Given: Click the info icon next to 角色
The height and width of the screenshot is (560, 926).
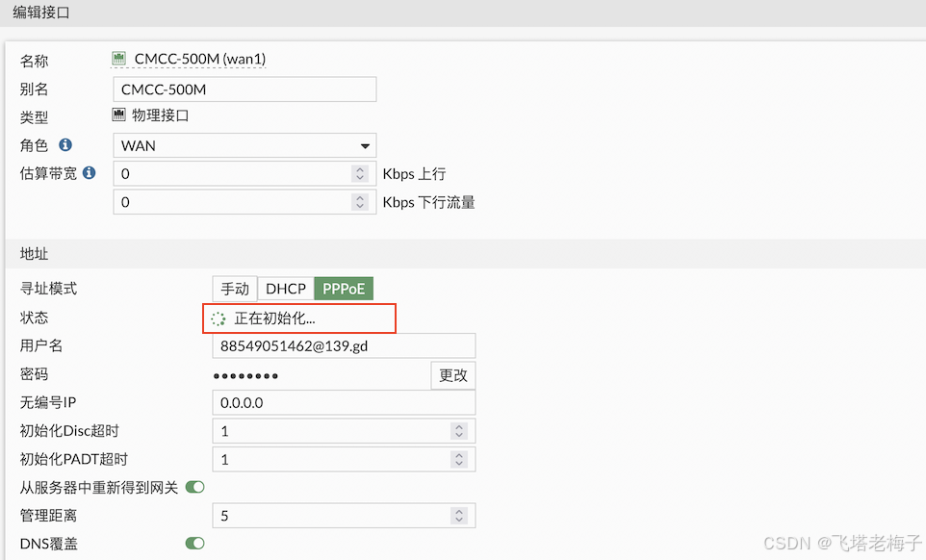Looking at the screenshot, I should tap(65, 144).
